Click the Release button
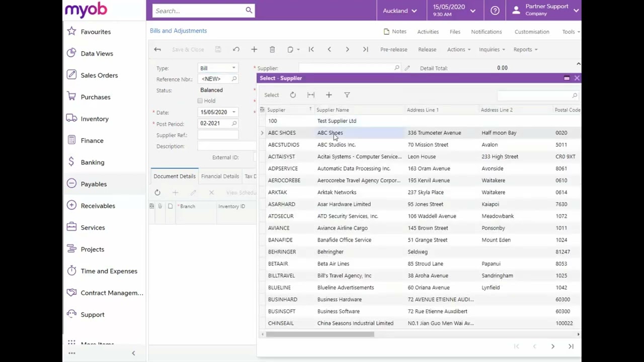The image size is (644, 362). pyautogui.click(x=427, y=49)
